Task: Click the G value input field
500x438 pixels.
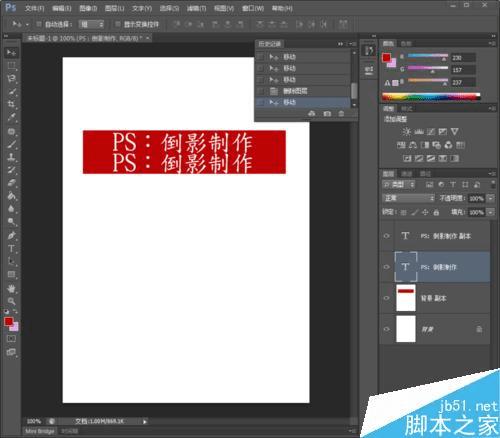Action: (x=463, y=70)
